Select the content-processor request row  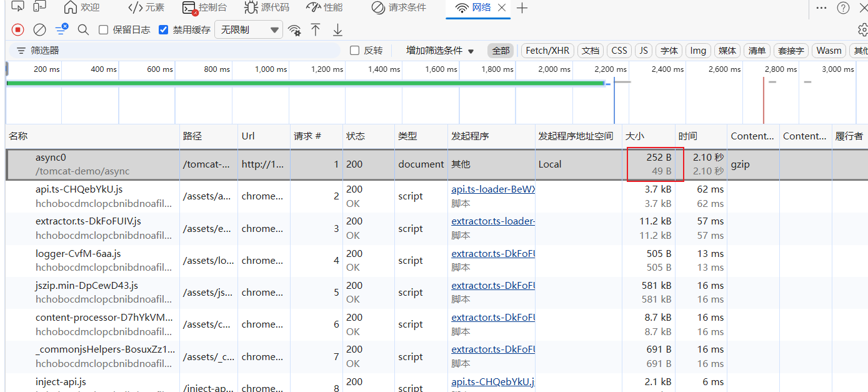437,324
